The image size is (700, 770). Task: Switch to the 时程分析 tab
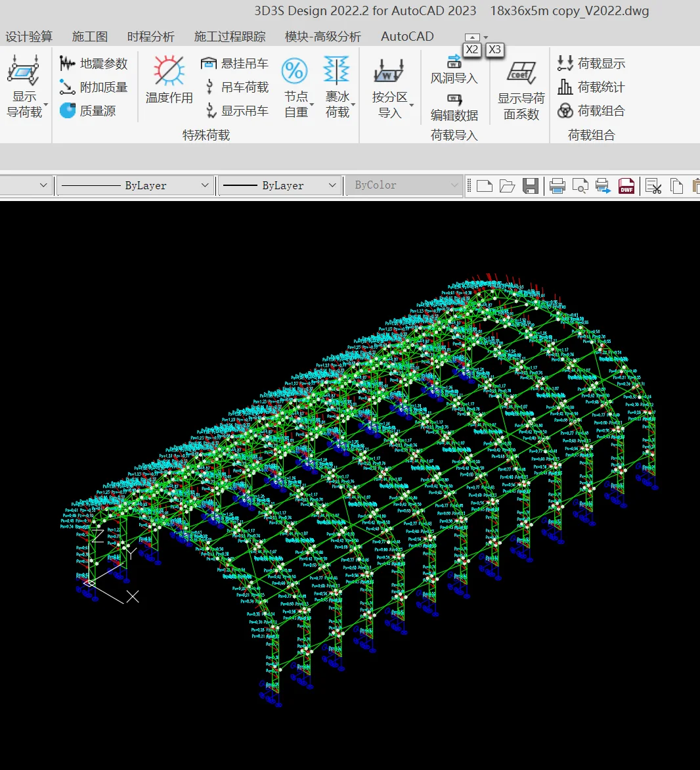tap(151, 37)
